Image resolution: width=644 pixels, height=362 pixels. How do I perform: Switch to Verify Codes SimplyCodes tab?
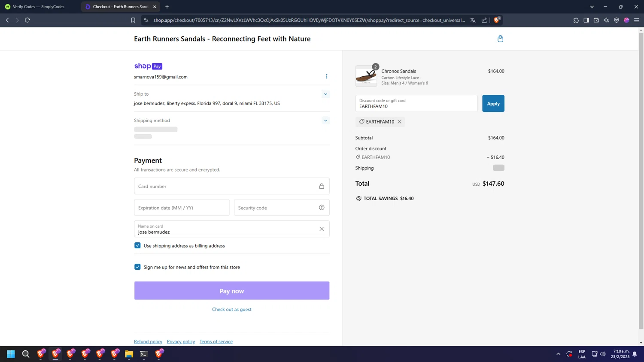pyautogui.click(x=39, y=7)
